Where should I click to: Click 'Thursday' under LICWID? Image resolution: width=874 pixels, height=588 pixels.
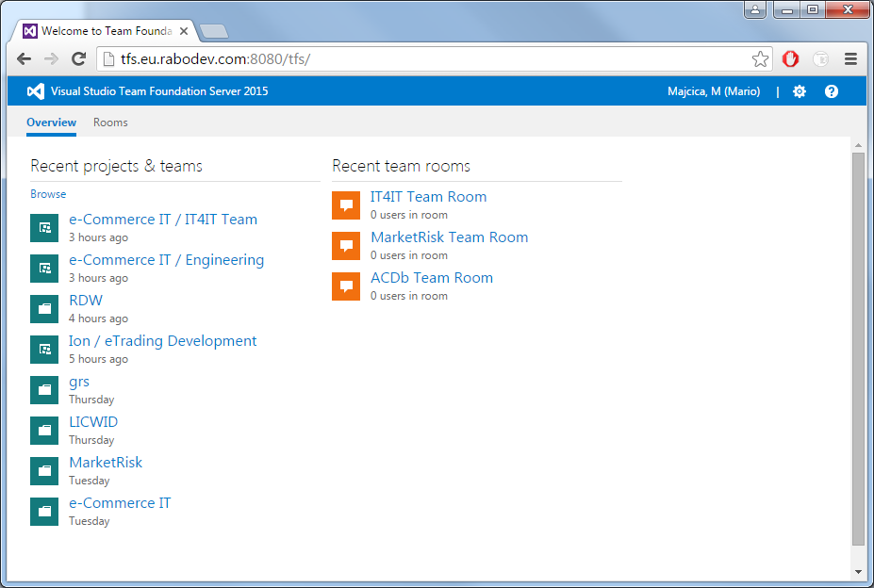[x=91, y=440]
